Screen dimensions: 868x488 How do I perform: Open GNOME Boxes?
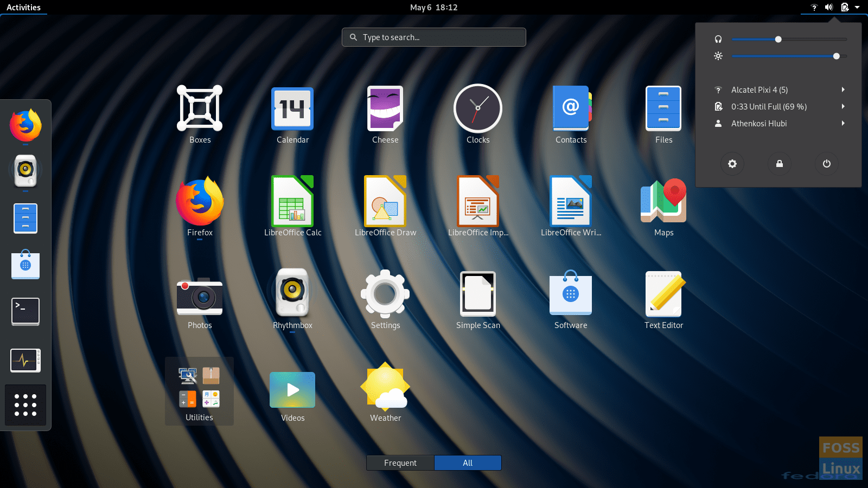pos(199,108)
